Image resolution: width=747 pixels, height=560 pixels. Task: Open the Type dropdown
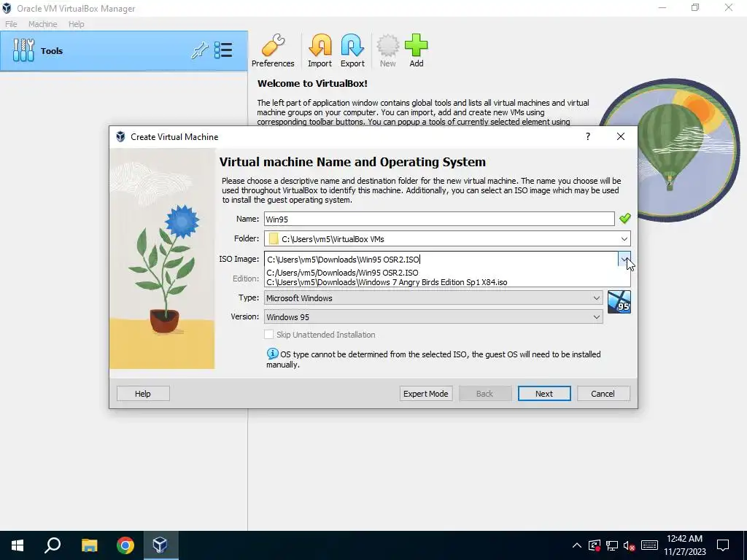[x=596, y=298]
